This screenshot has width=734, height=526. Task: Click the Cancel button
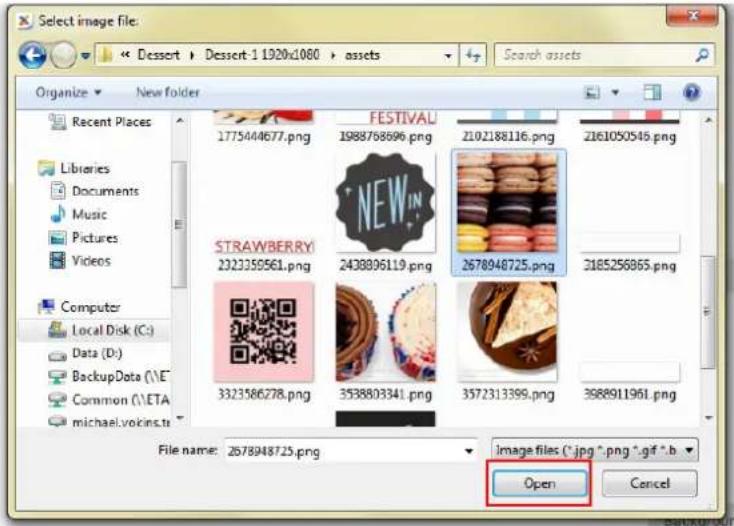(650, 483)
